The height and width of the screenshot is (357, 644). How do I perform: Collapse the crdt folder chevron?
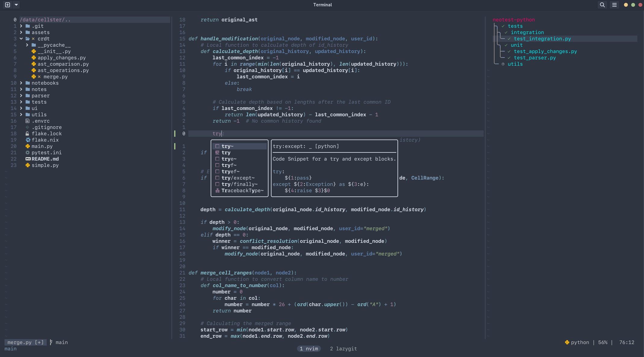[x=21, y=39]
